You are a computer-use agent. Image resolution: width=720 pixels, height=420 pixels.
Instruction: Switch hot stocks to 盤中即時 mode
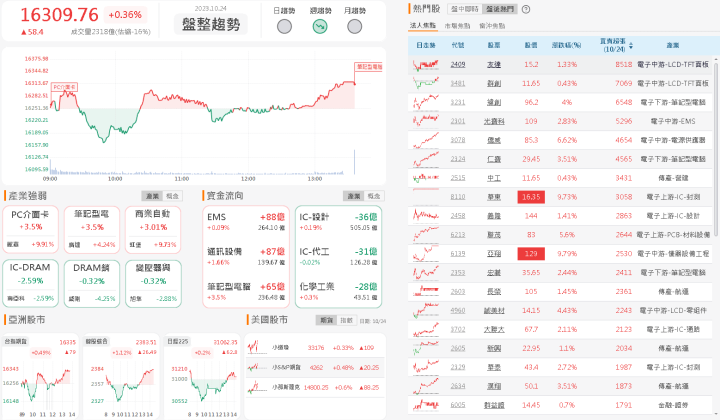(464, 9)
